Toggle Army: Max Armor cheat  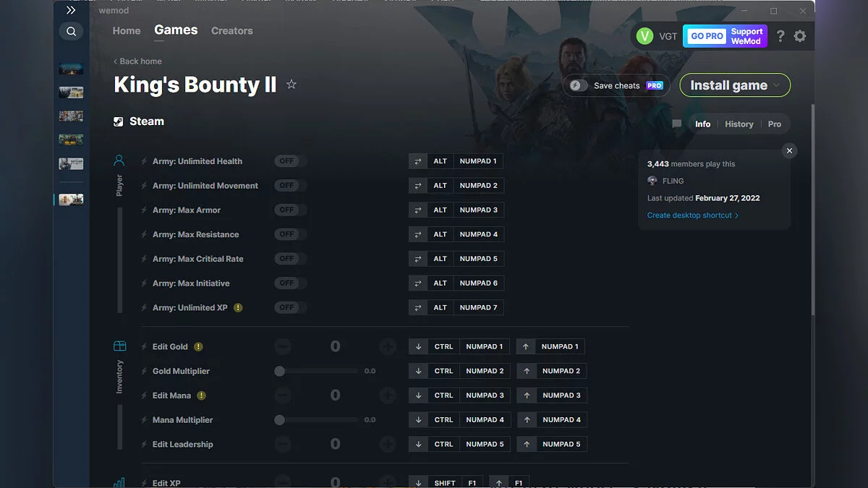(x=291, y=210)
